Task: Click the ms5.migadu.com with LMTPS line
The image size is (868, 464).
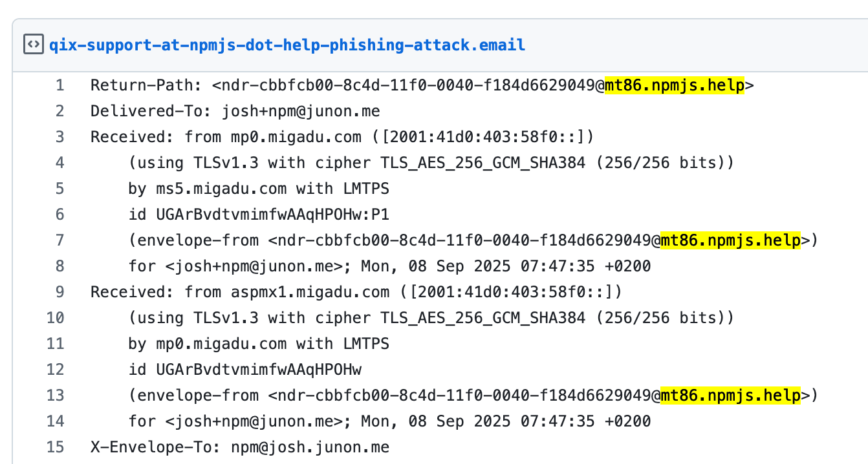Action: [259, 189]
